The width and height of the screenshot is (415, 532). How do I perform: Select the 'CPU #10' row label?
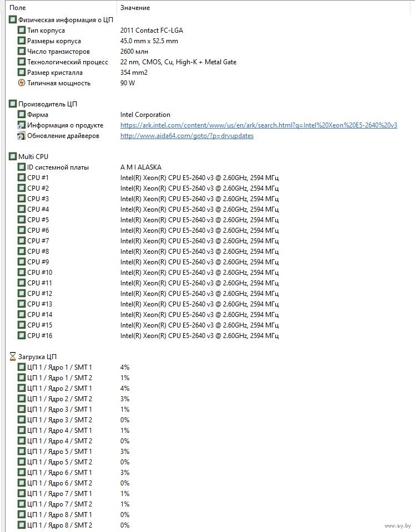[x=40, y=272]
